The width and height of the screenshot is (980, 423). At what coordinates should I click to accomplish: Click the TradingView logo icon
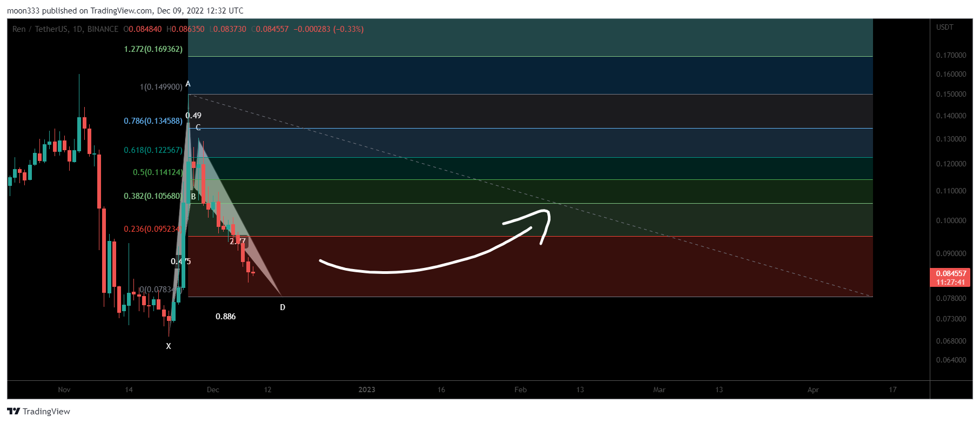14,411
